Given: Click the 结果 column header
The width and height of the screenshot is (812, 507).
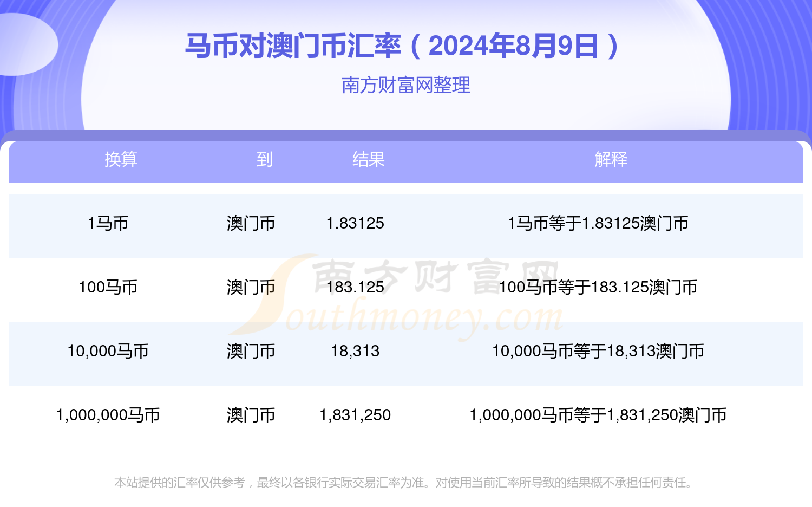Looking at the screenshot, I should pos(369,159).
